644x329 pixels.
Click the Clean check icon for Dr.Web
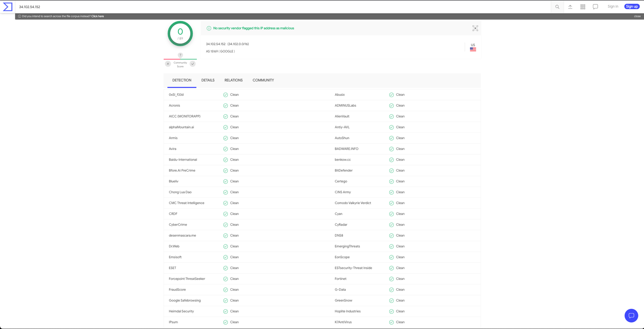coord(225,246)
